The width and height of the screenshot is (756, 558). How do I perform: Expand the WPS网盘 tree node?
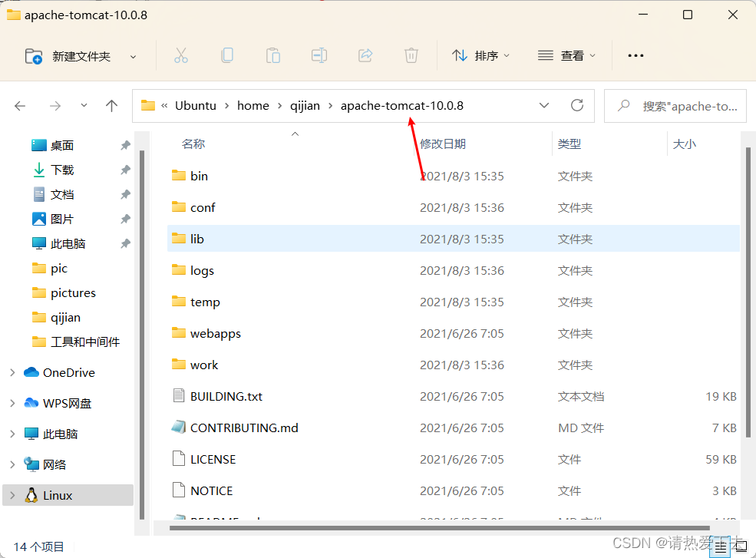[12, 403]
